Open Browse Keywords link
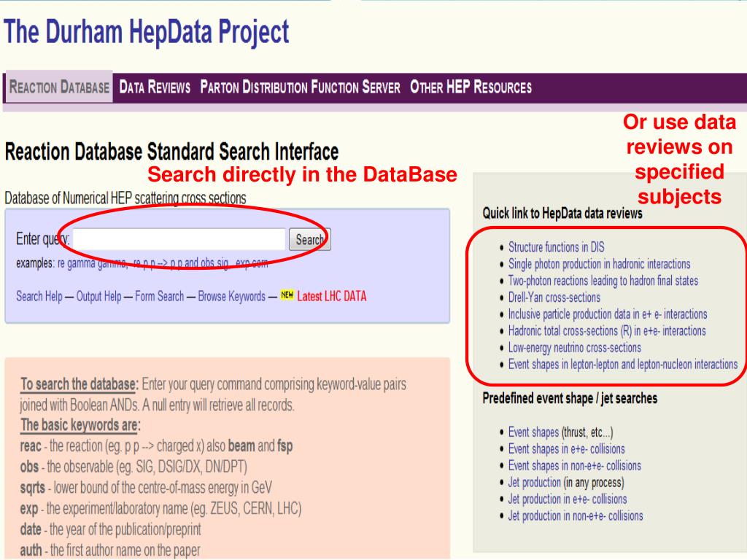This screenshot has height=560, width=747. tap(231, 296)
